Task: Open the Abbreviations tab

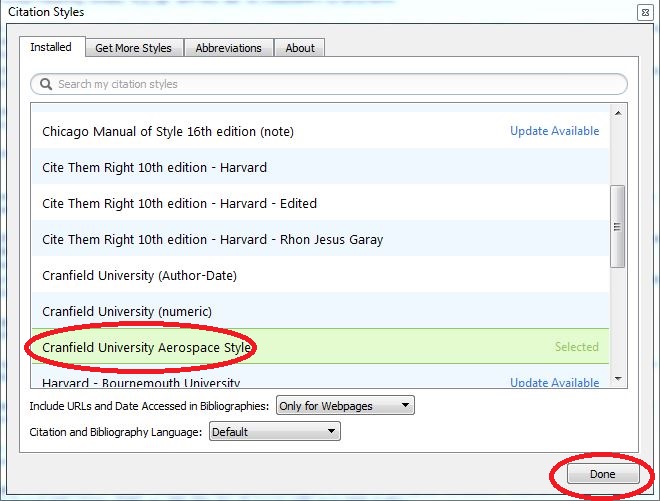Action: tap(228, 48)
